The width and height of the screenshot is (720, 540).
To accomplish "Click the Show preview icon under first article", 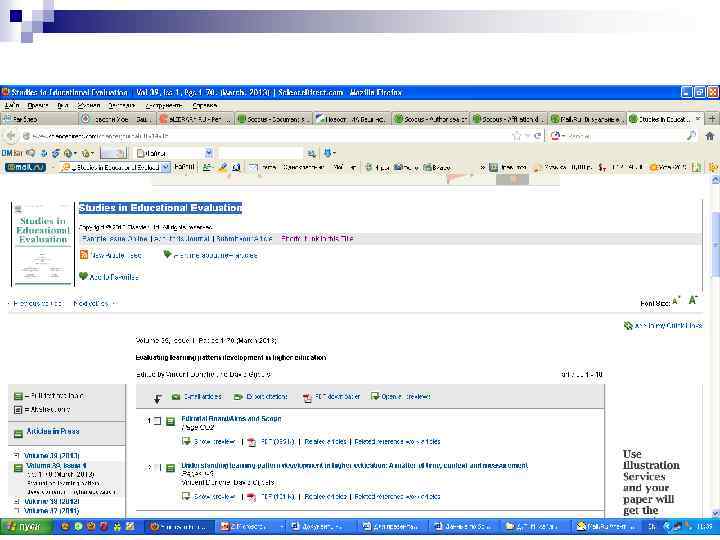I will point(186,441).
